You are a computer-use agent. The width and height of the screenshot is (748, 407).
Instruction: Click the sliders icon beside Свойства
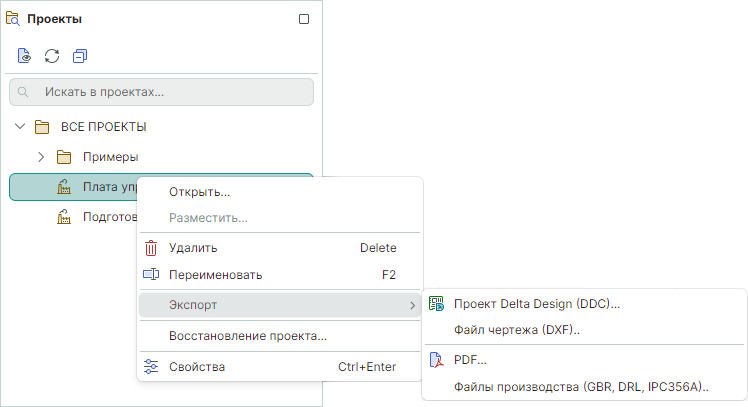tap(151, 367)
